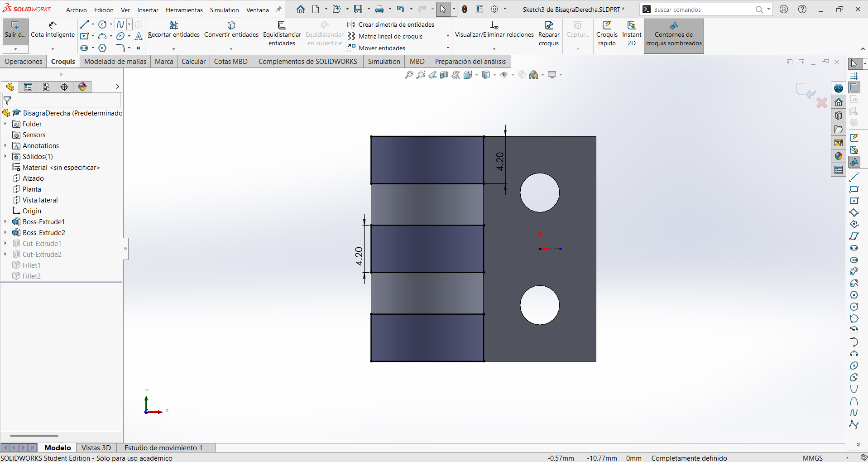
Task: Select the Sketch Fillet tool
Action: point(120,48)
